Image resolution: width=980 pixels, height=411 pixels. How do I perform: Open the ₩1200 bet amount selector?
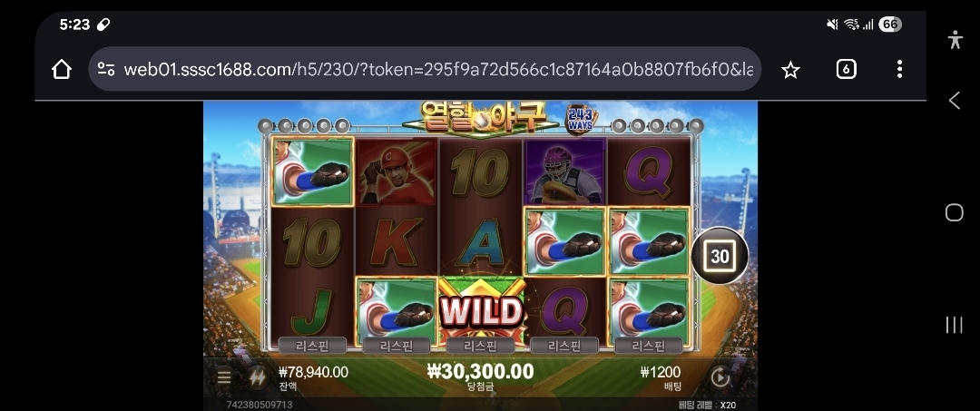[x=661, y=378]
